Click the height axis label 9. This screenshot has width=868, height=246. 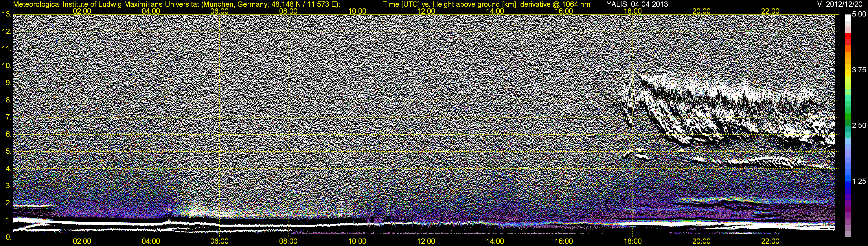tap(8, 83)
